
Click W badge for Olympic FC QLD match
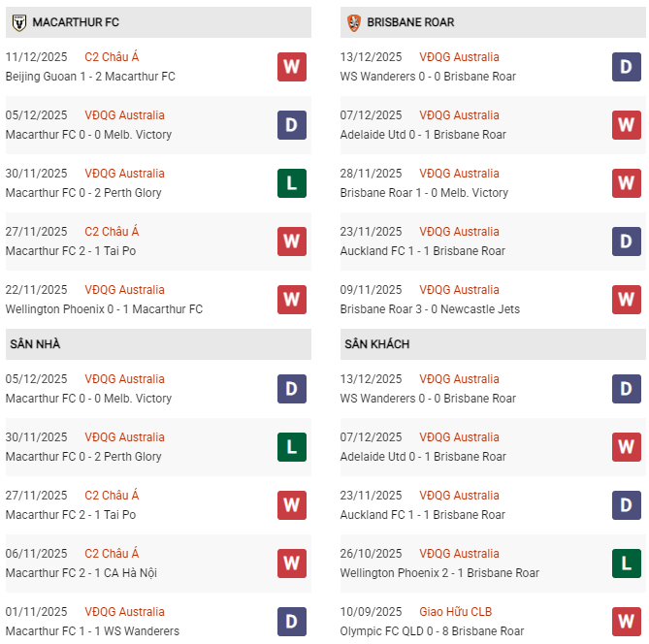pos(627,622)
